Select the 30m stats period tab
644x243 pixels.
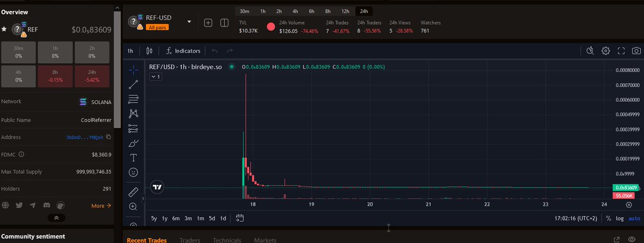[245, 11]
